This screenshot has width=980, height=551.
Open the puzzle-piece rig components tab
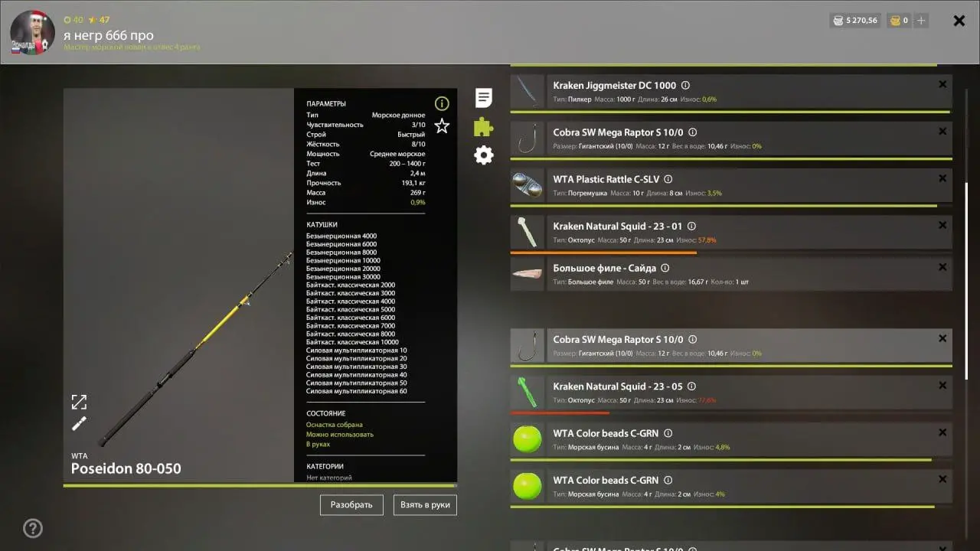tap(483, 126)
